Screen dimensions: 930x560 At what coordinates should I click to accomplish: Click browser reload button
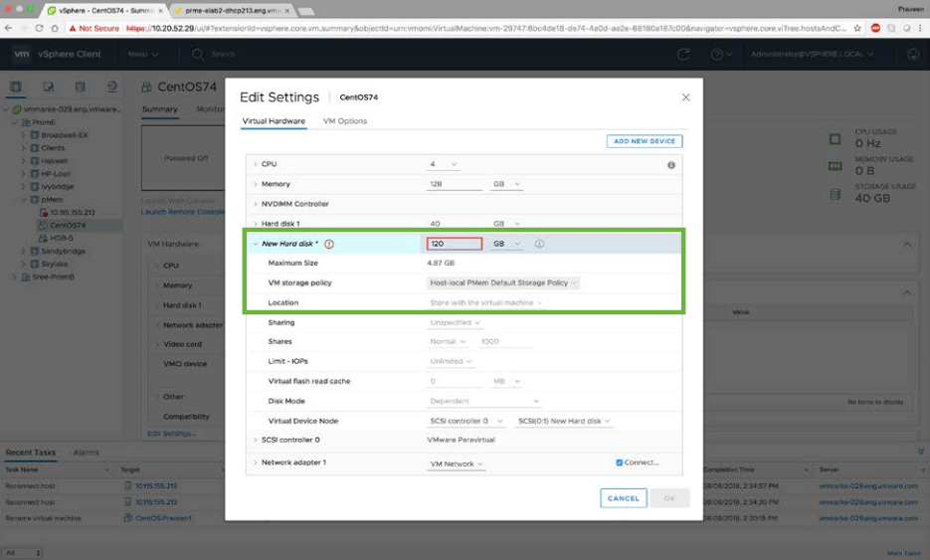pos(39,28)
